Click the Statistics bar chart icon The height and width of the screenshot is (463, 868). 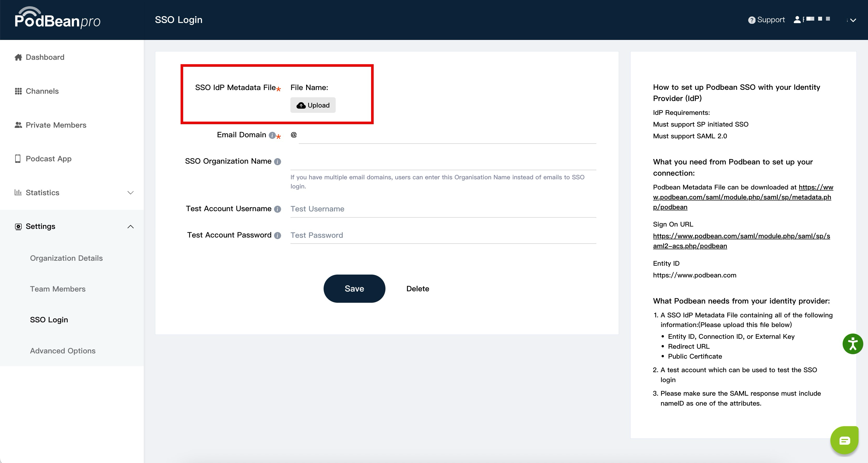pos(18,192)
